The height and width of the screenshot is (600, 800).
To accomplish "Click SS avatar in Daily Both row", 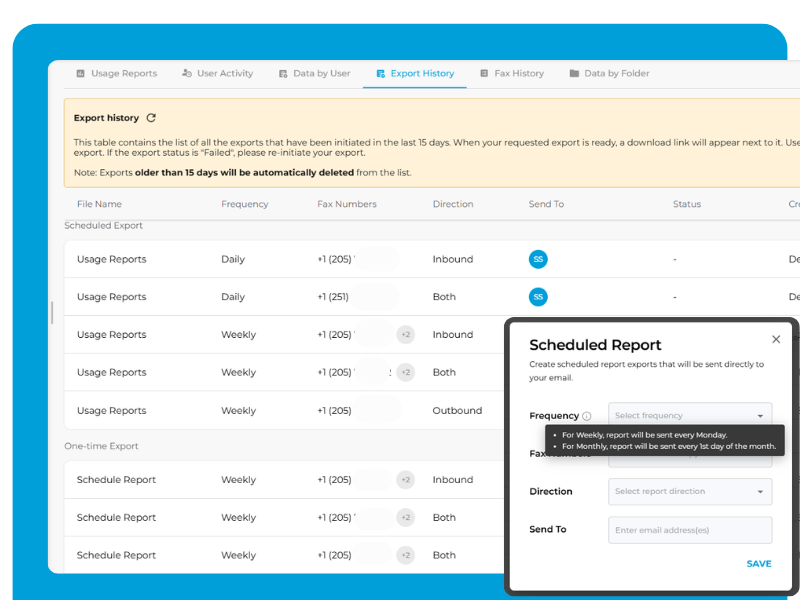I will point(538,297).
